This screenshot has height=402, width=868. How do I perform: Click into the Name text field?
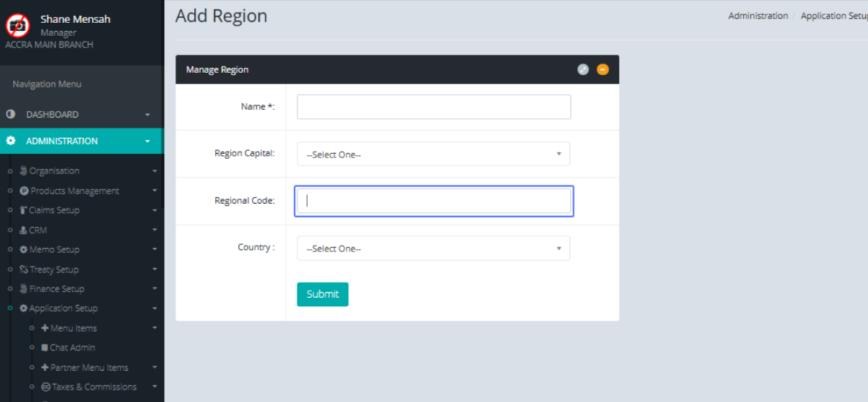click(x=433, y=107)
